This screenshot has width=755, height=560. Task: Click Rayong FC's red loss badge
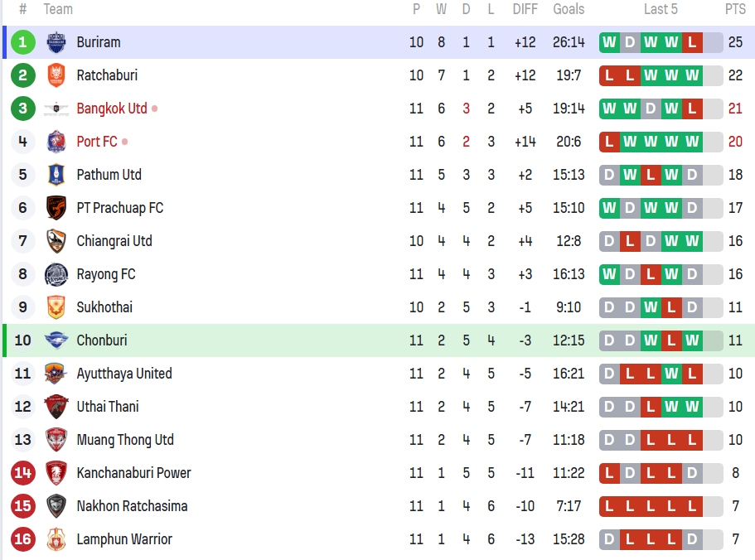[x=651, y=274]
